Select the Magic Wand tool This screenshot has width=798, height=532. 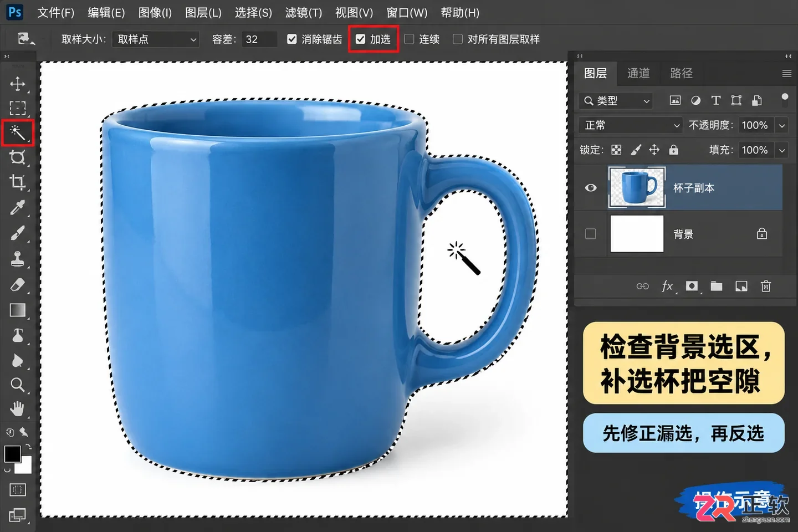coord(17,133)
